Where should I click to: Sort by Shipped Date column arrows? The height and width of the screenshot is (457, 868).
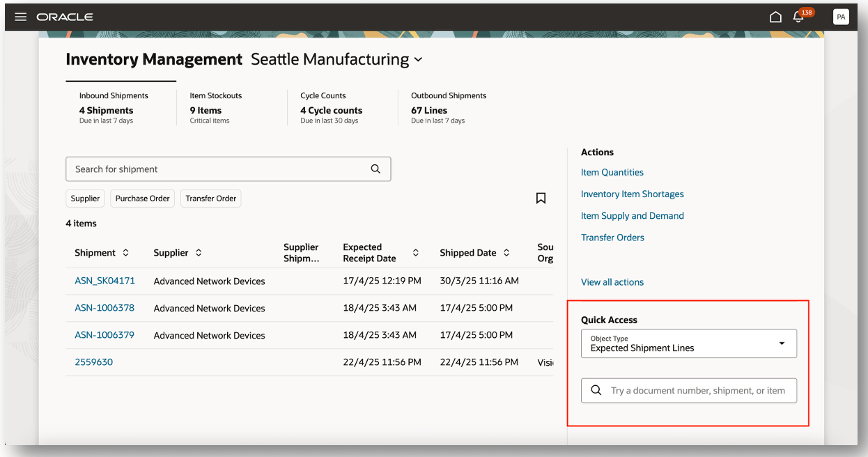[x=506, y=253]
